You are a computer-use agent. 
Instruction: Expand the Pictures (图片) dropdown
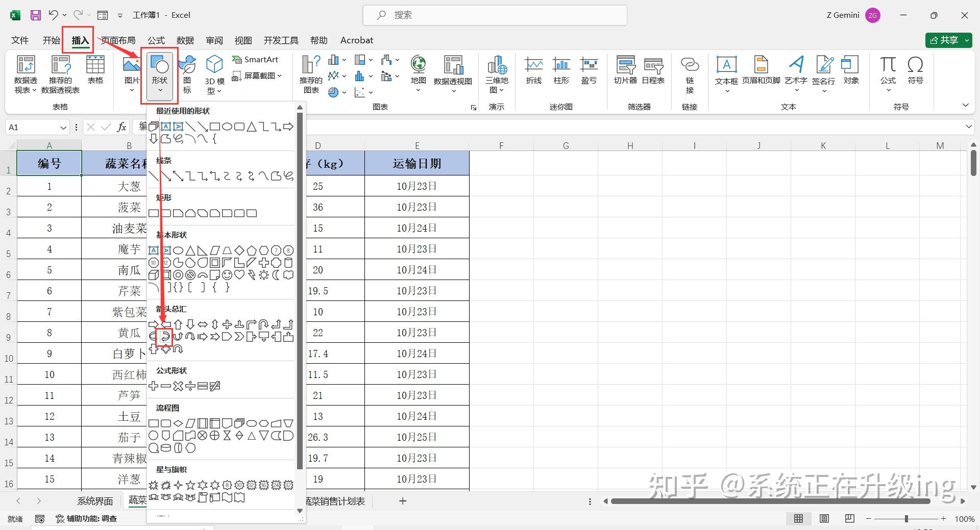point(132,90)
